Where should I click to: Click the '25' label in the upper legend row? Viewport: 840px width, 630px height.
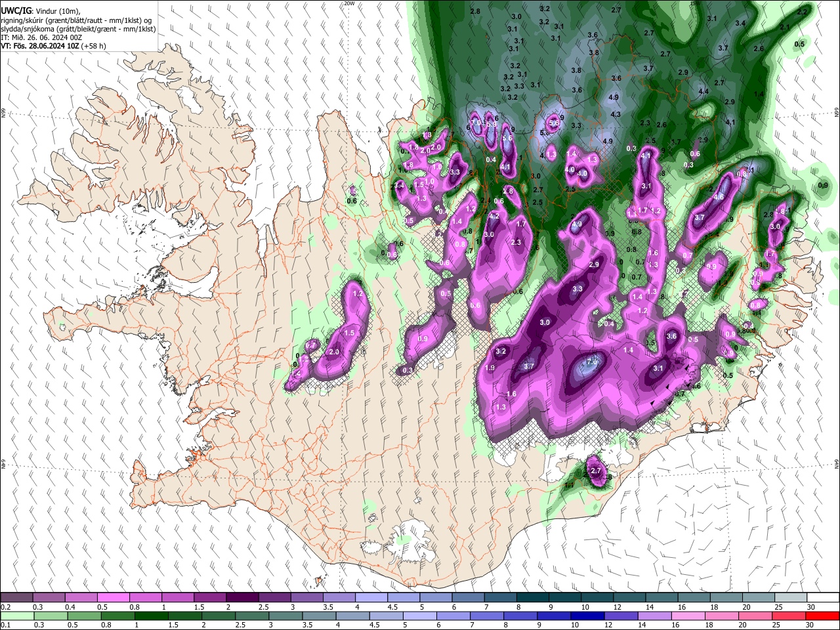click(778, 607)
